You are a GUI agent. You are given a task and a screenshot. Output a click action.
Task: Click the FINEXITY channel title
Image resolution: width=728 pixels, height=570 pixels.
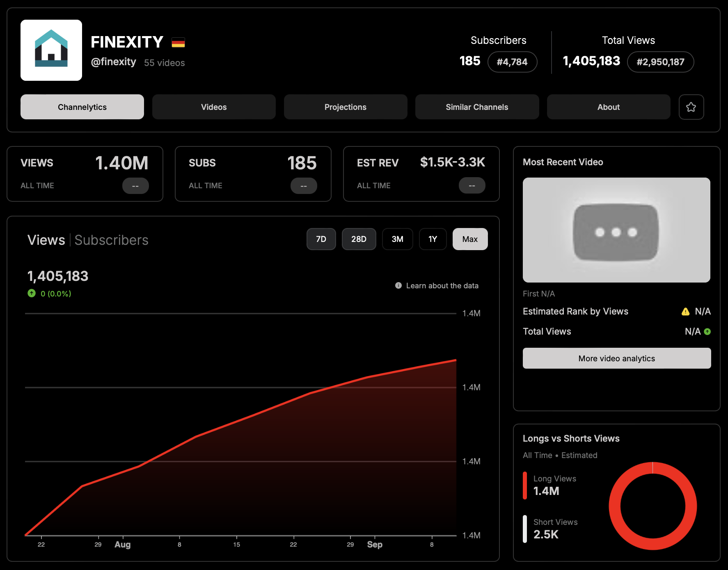coord(127,42)
